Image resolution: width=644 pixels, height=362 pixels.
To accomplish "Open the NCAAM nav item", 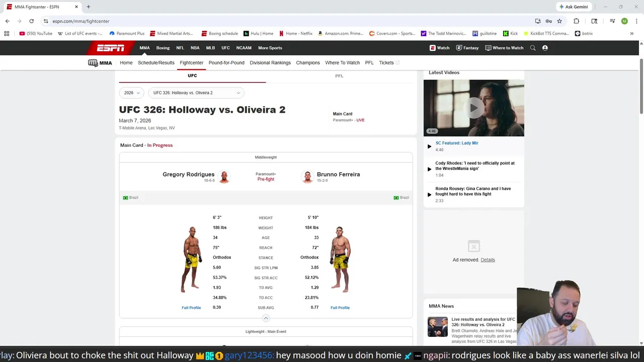I will tap(244, 48).
